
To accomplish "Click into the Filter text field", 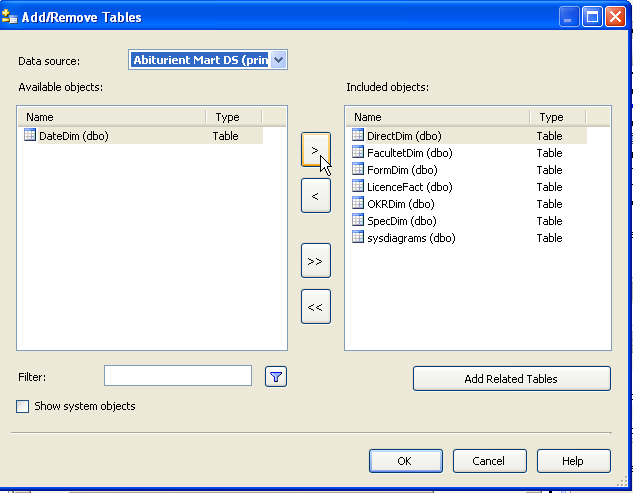I will [178, 376].
